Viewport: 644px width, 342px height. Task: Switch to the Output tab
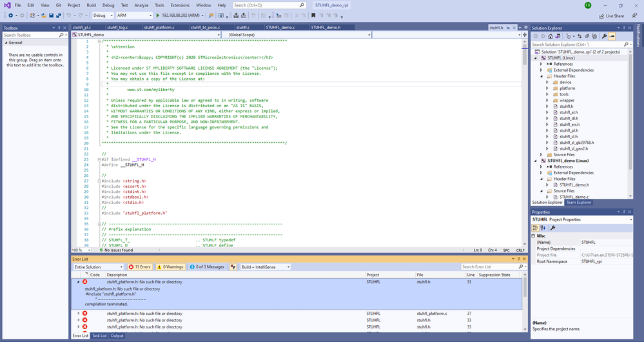117,336
